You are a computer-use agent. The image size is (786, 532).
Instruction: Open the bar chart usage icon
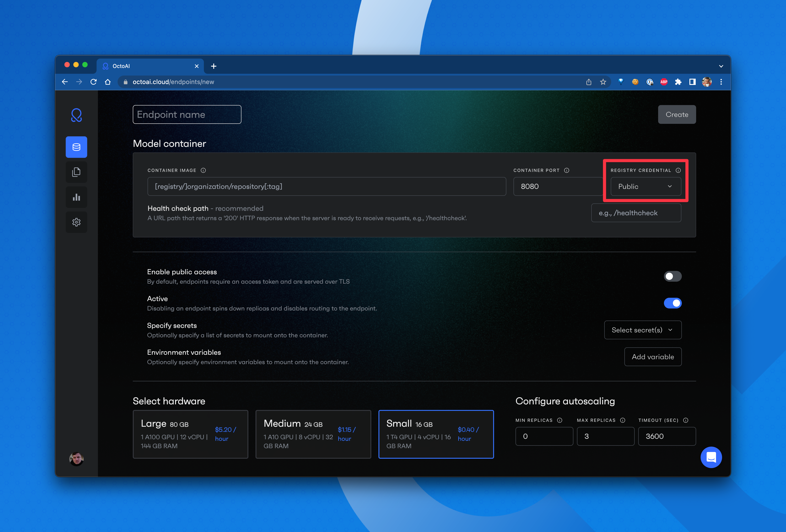76,197
